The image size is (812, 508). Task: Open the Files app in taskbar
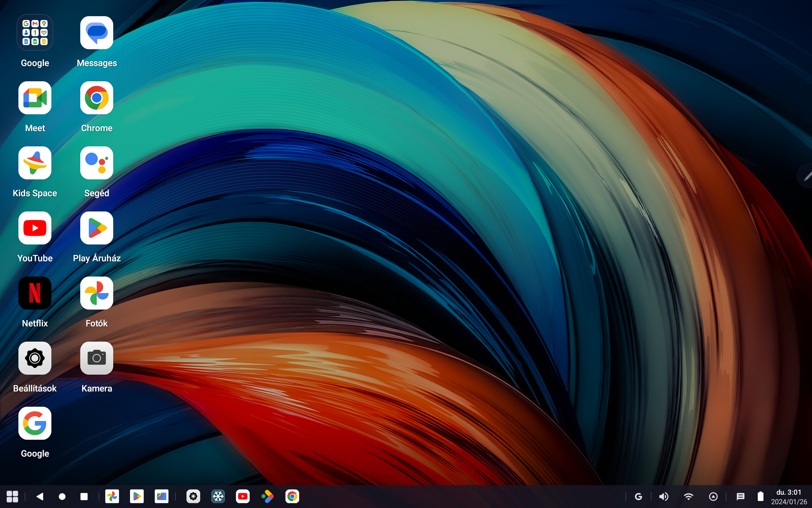click(162, 497)
